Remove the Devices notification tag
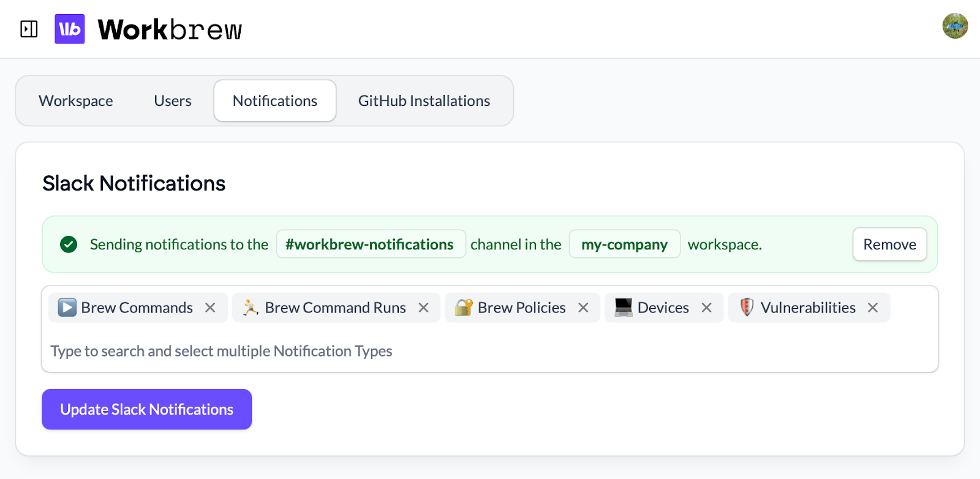Screen dimensions: 980x479 (x=706, y=307)
